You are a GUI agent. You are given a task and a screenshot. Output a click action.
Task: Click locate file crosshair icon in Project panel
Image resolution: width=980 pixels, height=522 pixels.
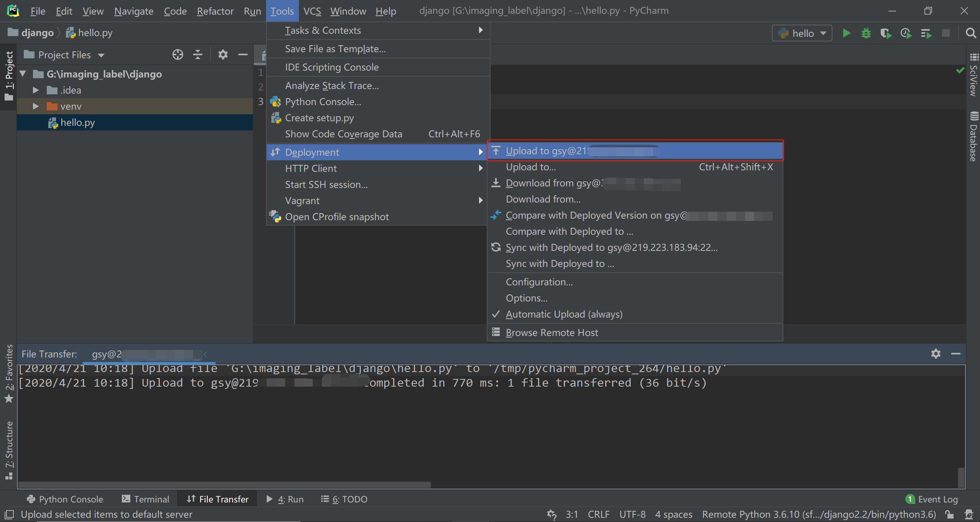coord(177,55)
